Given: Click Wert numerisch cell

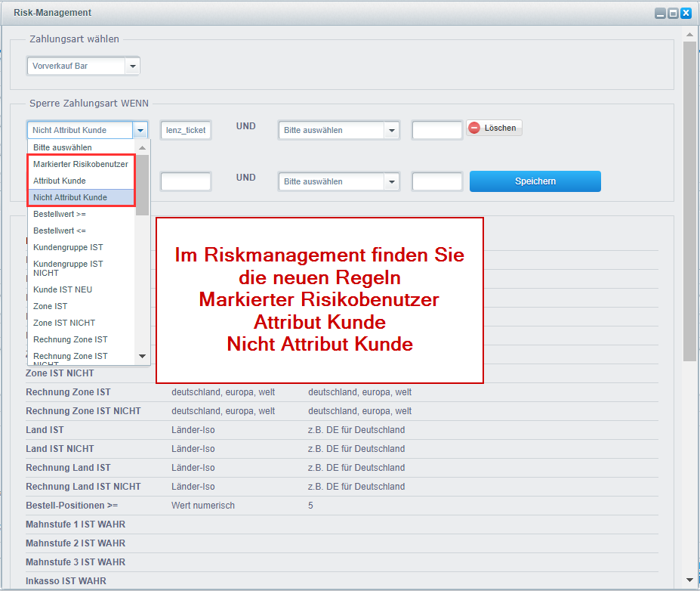Looking at the screenshot, I should (x=203, y=506).
